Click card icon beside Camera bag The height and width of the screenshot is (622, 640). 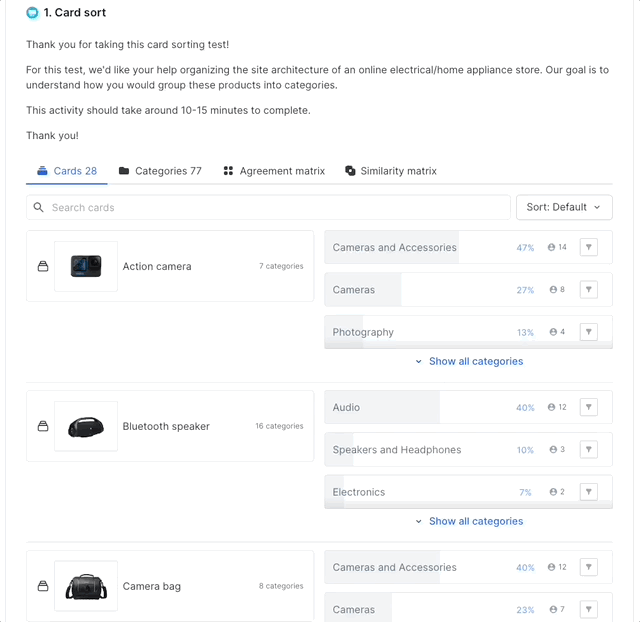pyautogui.click(x=43, y=586)
